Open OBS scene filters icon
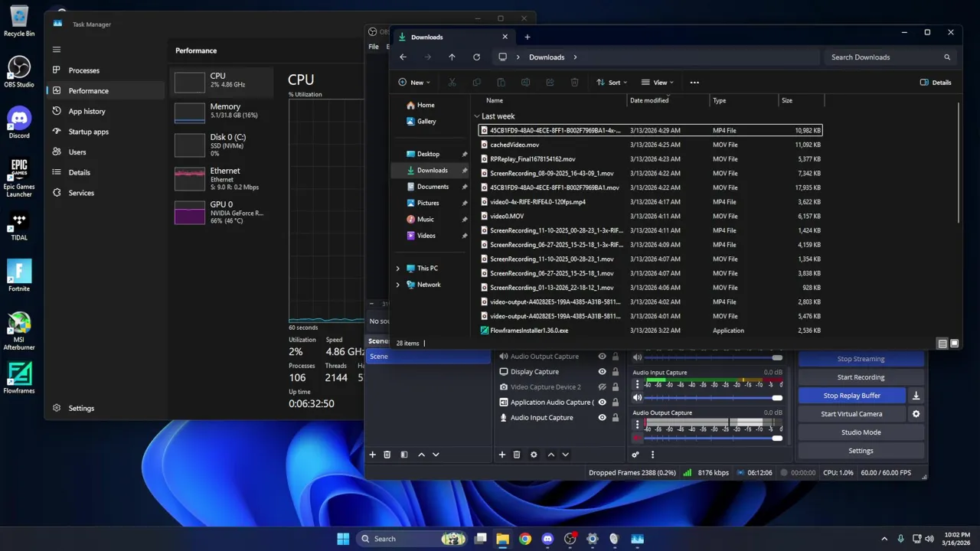This screenshot has width=980, height=551. coord(404,455)
